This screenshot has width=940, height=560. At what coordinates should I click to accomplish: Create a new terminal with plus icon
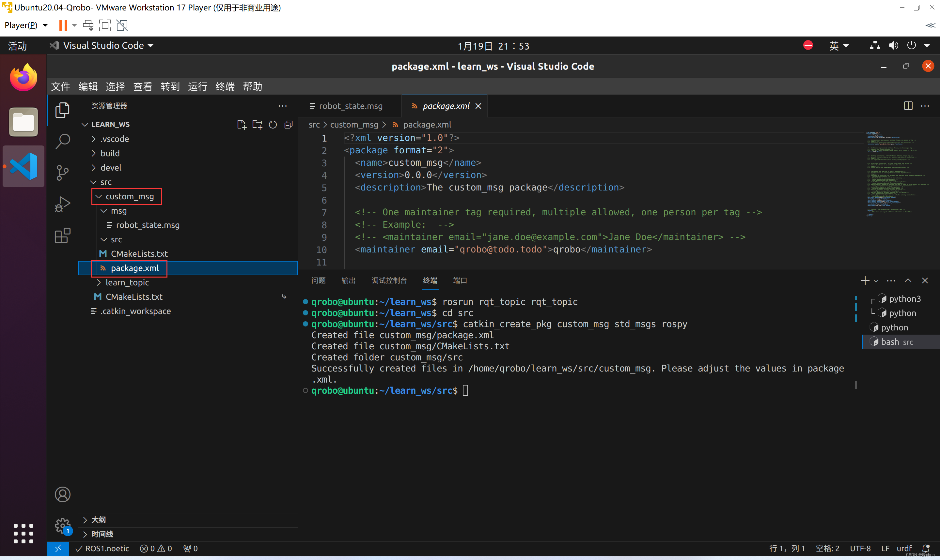coord(865,280)
